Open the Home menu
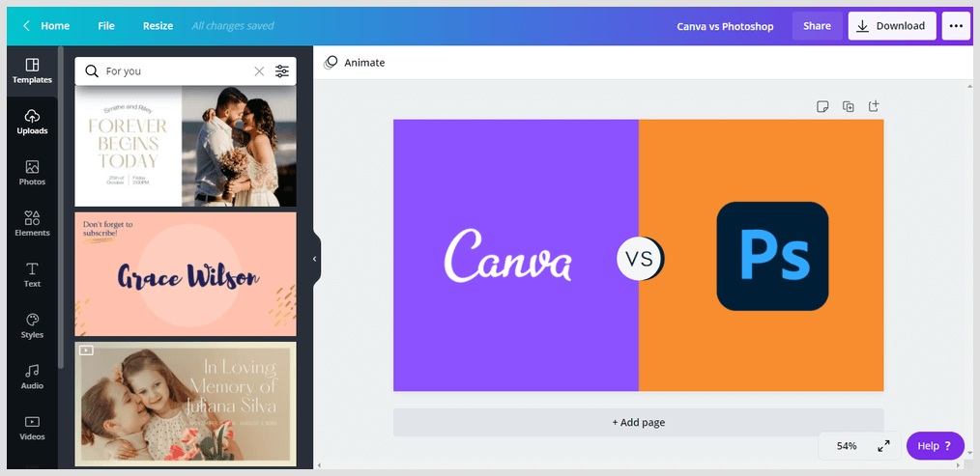The width and height of the screenshot is (980, 476). 55,26
